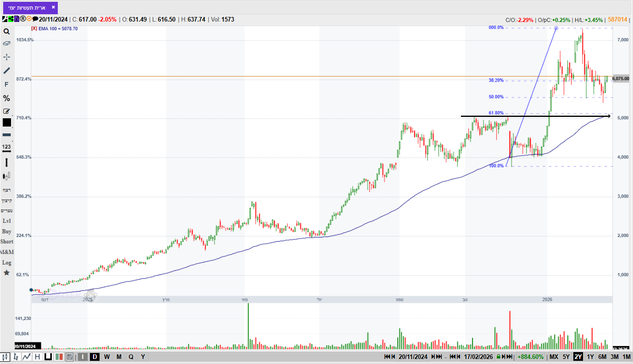
Task: Select the vertical arrow measure tool
Action: (x=6, y=162)
